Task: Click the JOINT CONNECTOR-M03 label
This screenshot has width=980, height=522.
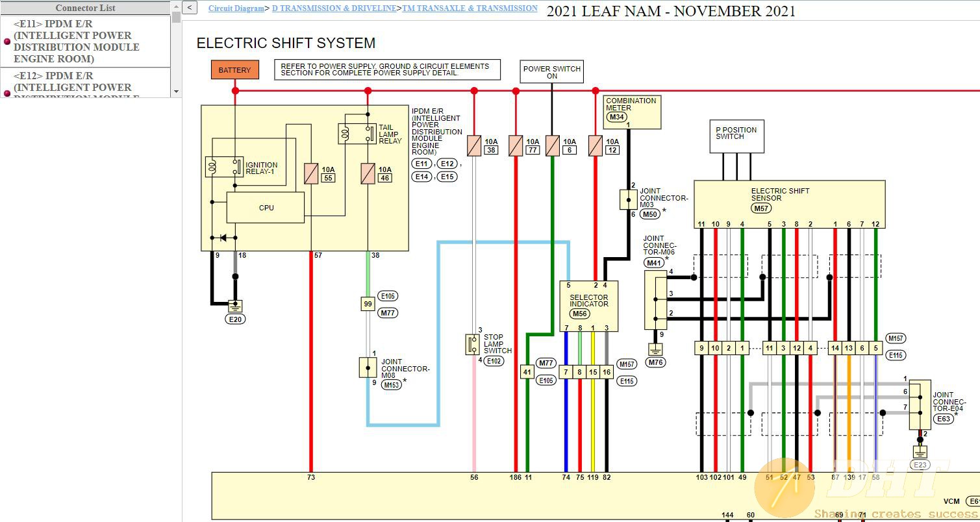Action: click(664, 198)
